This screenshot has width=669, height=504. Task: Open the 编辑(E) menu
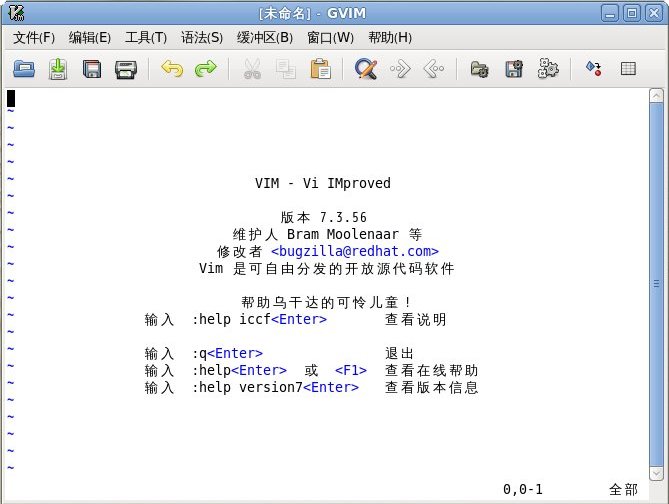coord(90,38)
